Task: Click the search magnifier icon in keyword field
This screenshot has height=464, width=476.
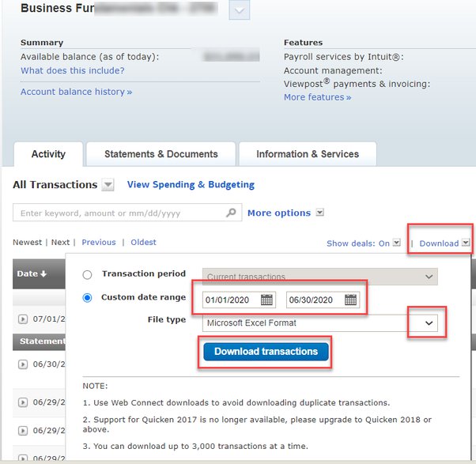Action: (x=232, y=213)
